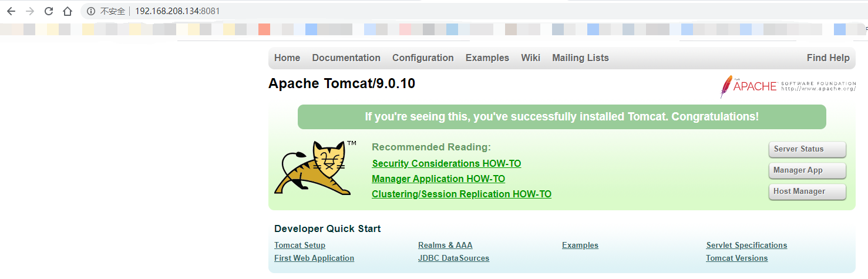Image resolution: width=868 pixels, height=279 pixels.
Task: Open the JDBC DataSources link
Action: coord(453,258)
